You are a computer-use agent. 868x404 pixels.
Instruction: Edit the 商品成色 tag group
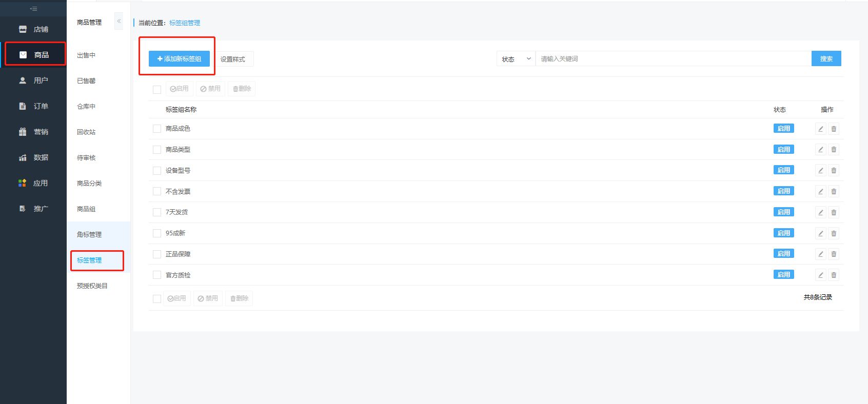point(821,129)
